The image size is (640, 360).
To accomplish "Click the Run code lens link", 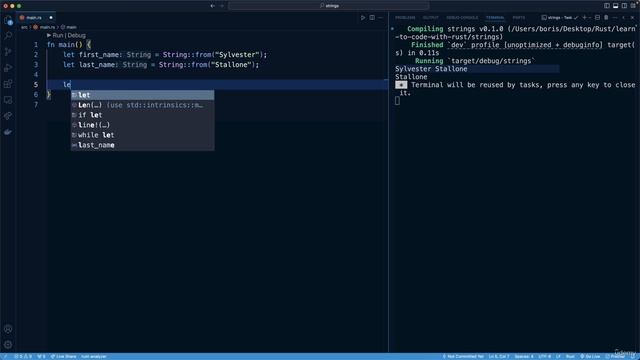I will [58, 36].
